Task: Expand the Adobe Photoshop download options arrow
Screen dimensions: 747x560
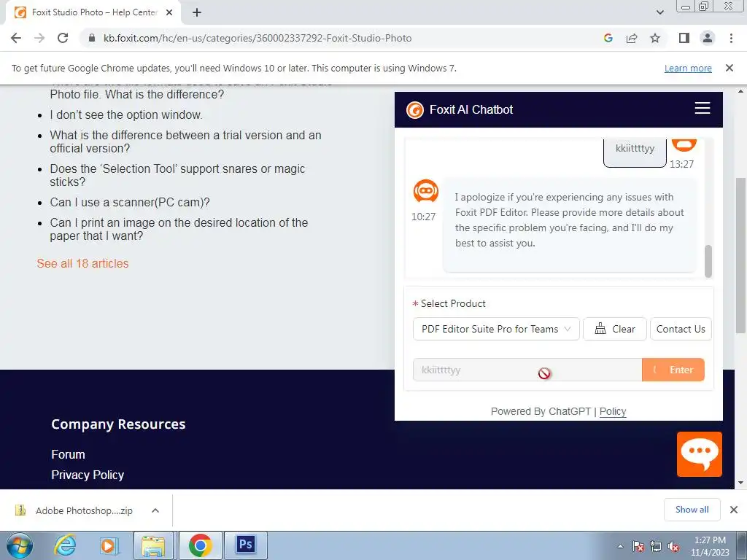Action: [155, 510]
